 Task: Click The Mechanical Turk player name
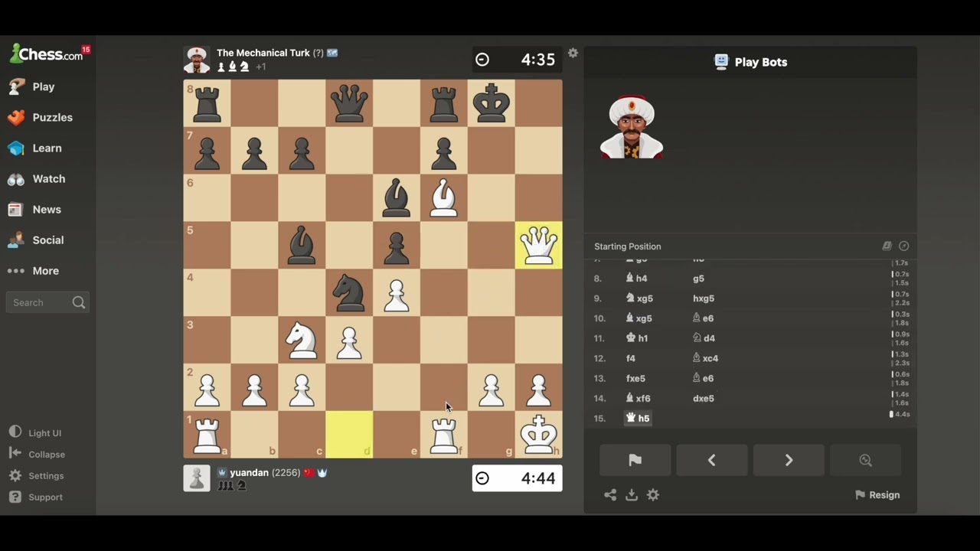pos(263,53)
